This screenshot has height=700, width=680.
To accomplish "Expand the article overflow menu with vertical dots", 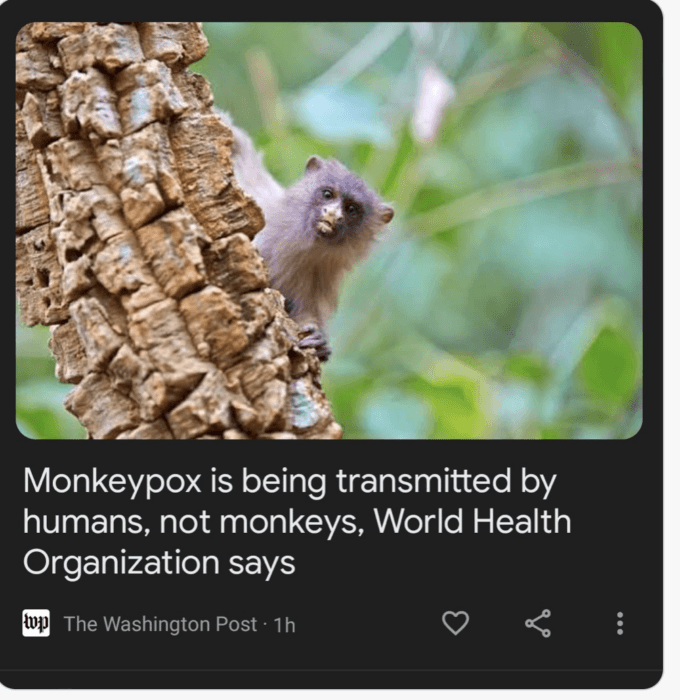I will pos(620,623).
